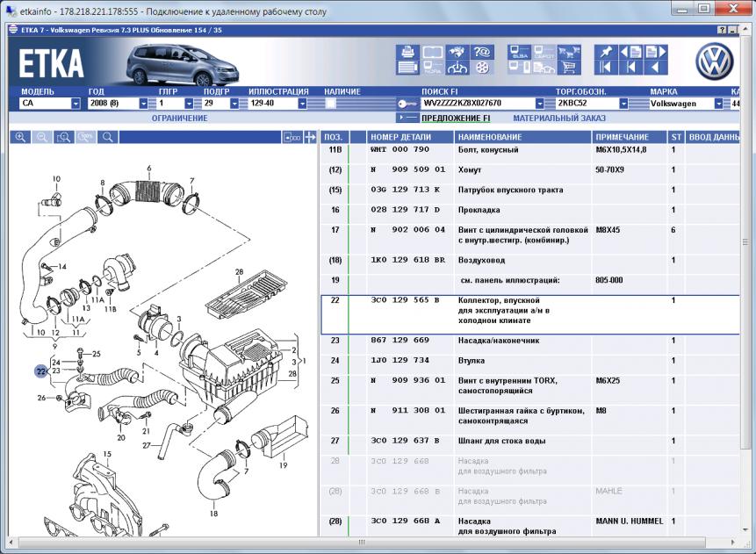The image size is (756, 554).
Task: Select the zoom-to-area magnifier tool
Action: tap(63, 138)
